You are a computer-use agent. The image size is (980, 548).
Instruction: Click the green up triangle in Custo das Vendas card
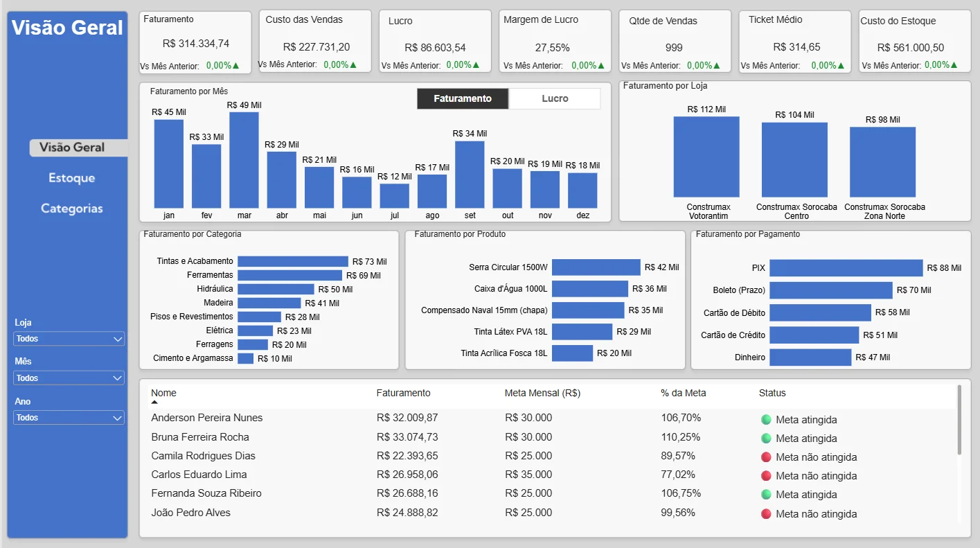coord(353,65)
